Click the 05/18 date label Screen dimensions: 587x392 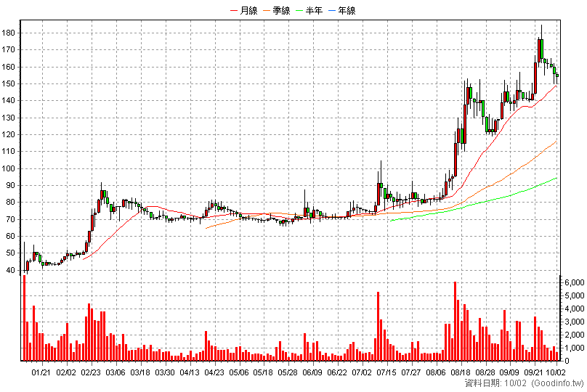point(263,372)
